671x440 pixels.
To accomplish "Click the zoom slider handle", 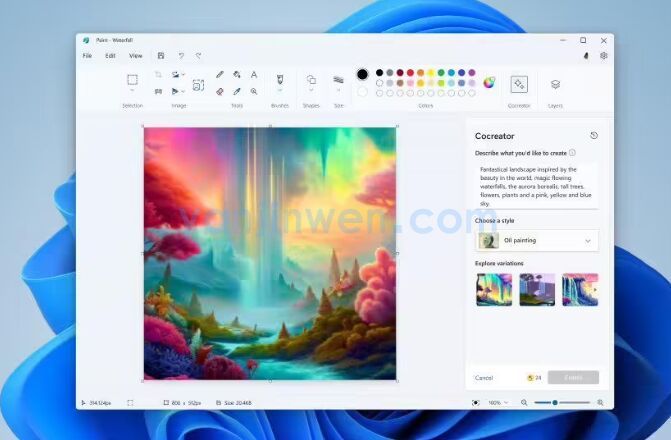I will coord(555,403).
